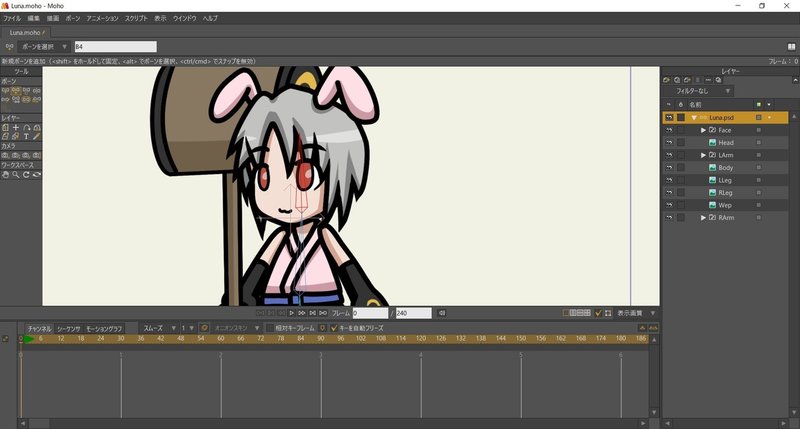Select the Luna.moho document tab
This screenshot has height=429, width=800.
point(26,32)
